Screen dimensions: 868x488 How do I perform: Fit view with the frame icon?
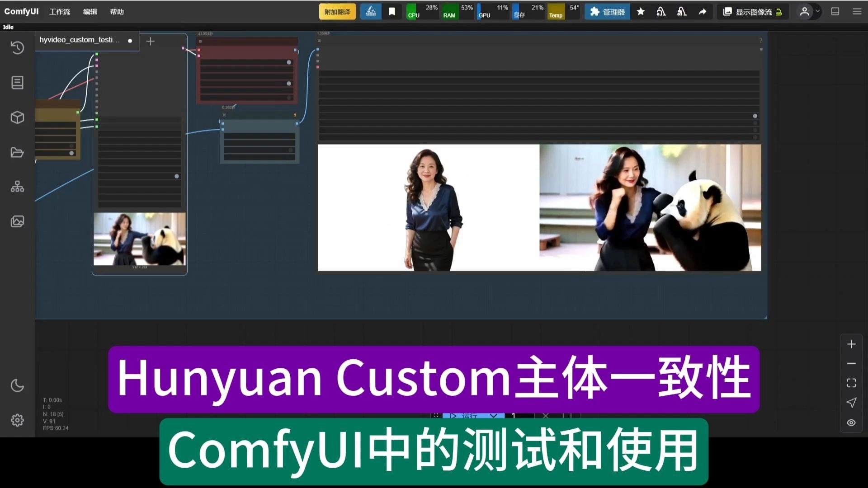851,383
